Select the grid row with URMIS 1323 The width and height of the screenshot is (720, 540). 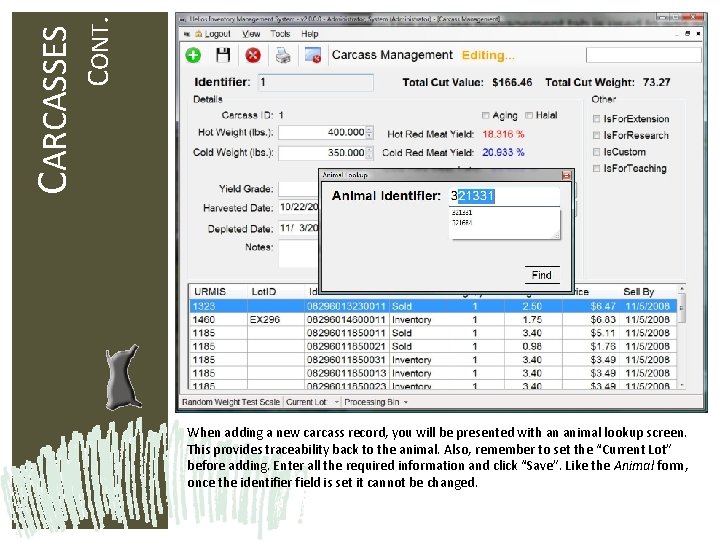tap(433, 306)
